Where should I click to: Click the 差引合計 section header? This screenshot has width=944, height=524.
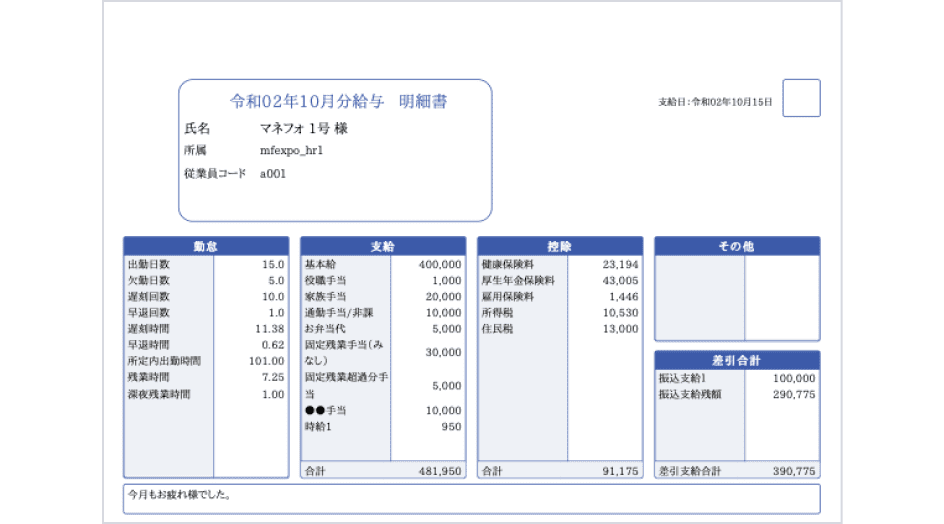click(x=737, y=360)
